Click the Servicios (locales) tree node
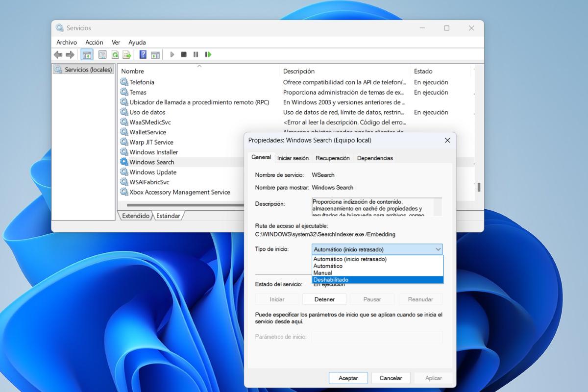Screen dimensions: 588x392 [83, 70]
